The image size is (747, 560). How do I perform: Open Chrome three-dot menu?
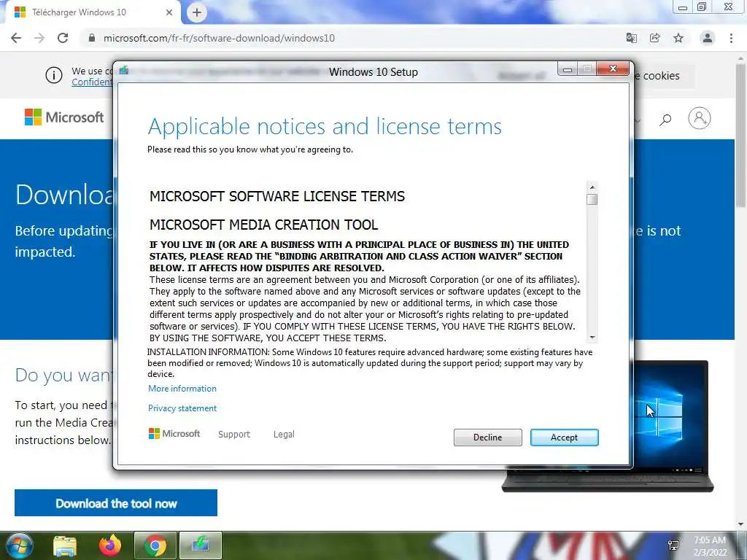[x=731, y=38]
